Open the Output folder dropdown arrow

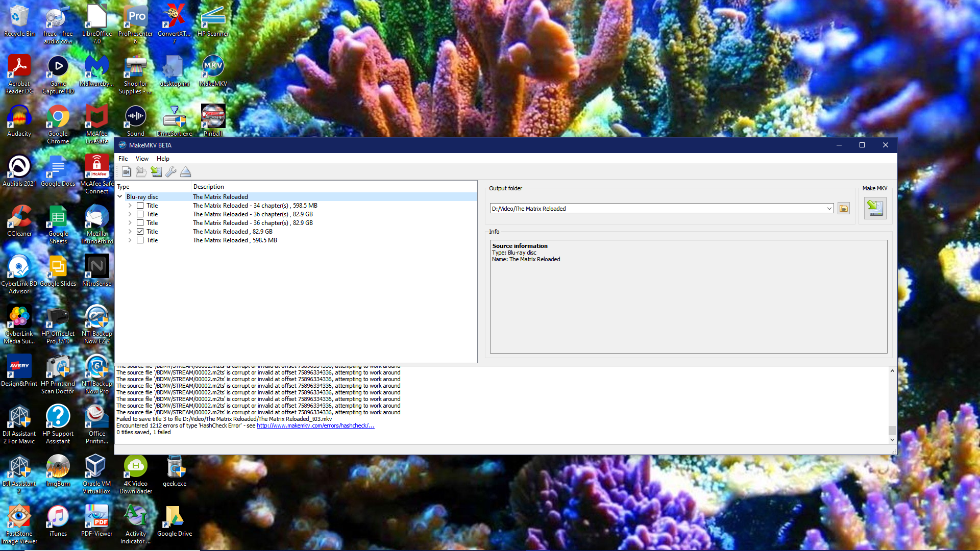pyautogui.click(x=829, y=209)
